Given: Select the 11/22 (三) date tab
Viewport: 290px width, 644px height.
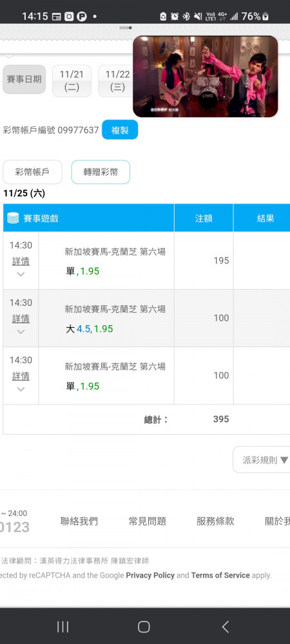Looking at the screenshot, I should pos(117,80).
